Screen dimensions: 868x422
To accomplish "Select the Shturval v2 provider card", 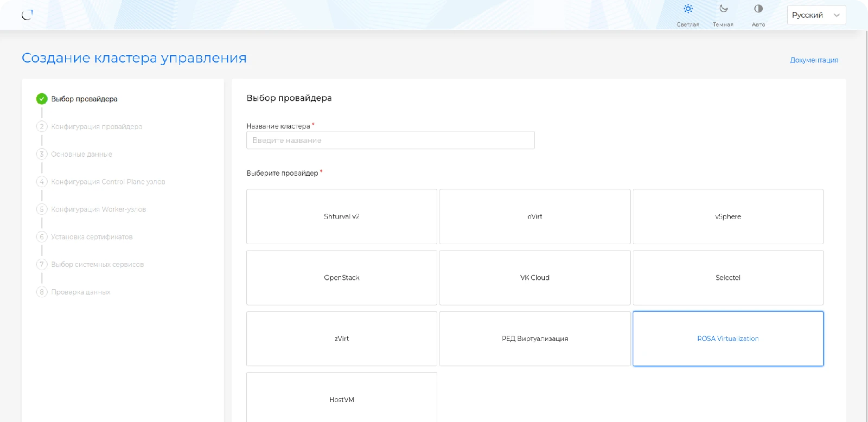I will pos(342,216).
